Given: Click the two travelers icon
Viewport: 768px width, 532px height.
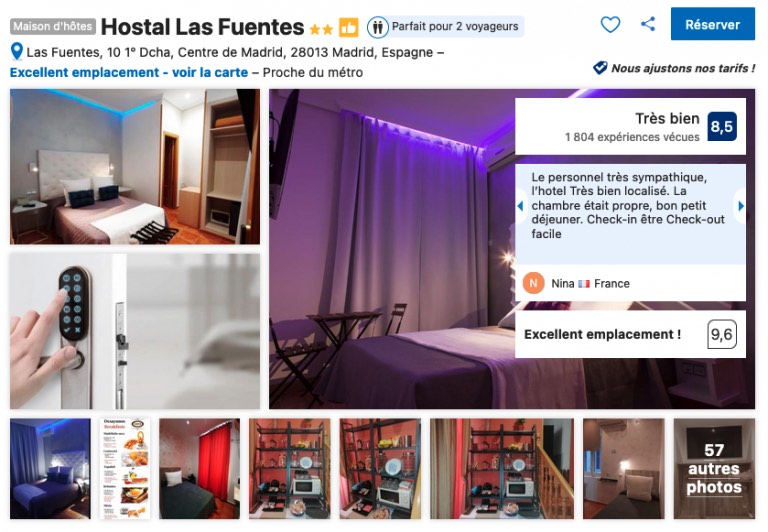Looking at the screenshot, I should click(377, 27).
